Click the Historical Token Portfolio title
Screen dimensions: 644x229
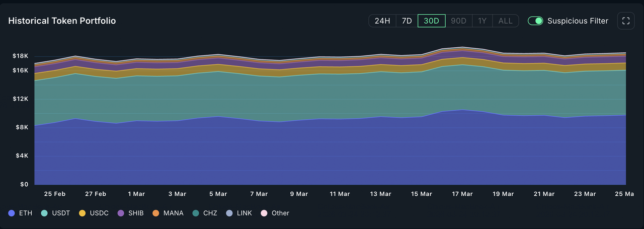point(62,21)
